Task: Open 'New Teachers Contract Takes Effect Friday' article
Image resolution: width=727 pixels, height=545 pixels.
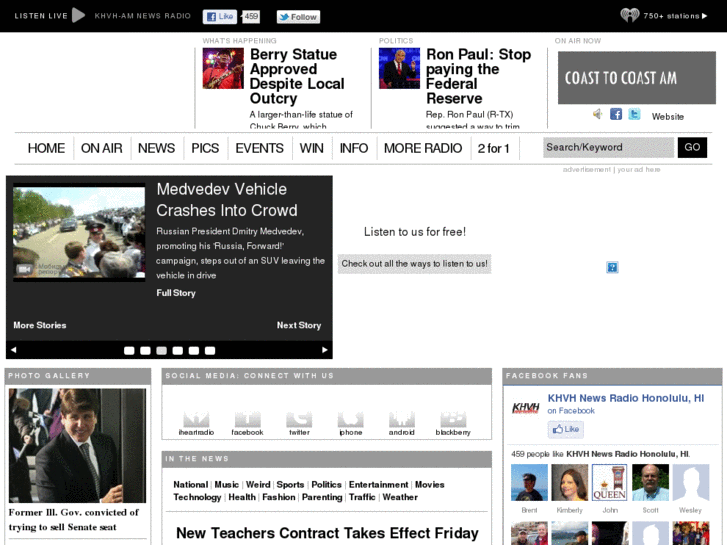Action: (327, 533)
